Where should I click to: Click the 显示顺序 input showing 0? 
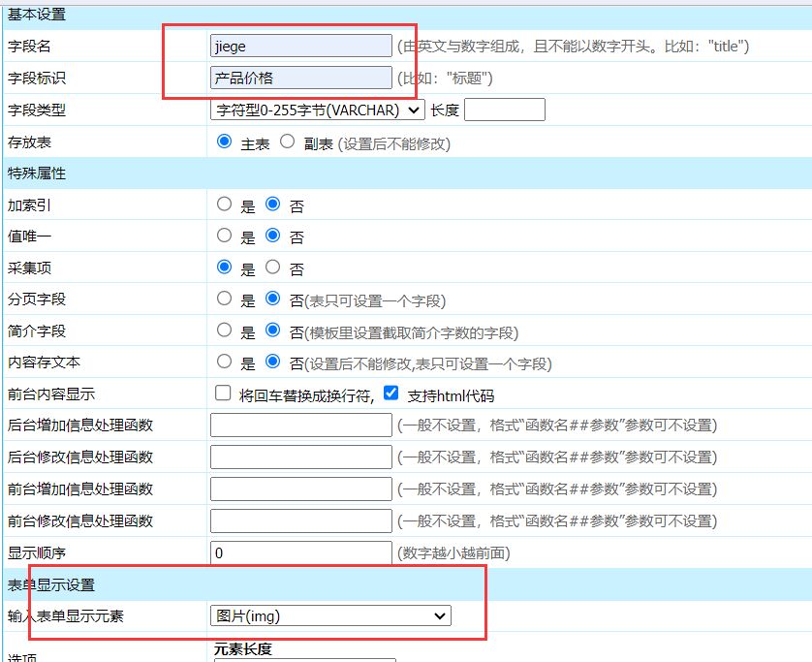click(300, 552)
